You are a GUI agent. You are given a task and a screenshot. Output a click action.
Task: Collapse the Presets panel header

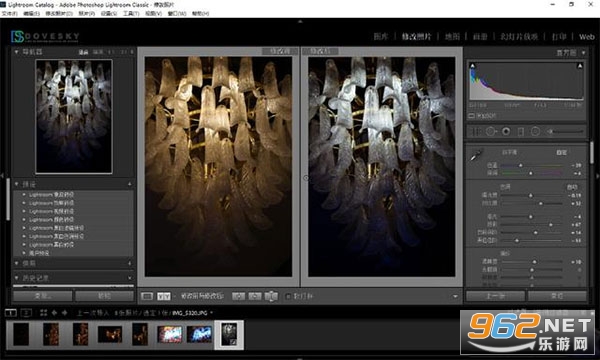pos(16,184)
